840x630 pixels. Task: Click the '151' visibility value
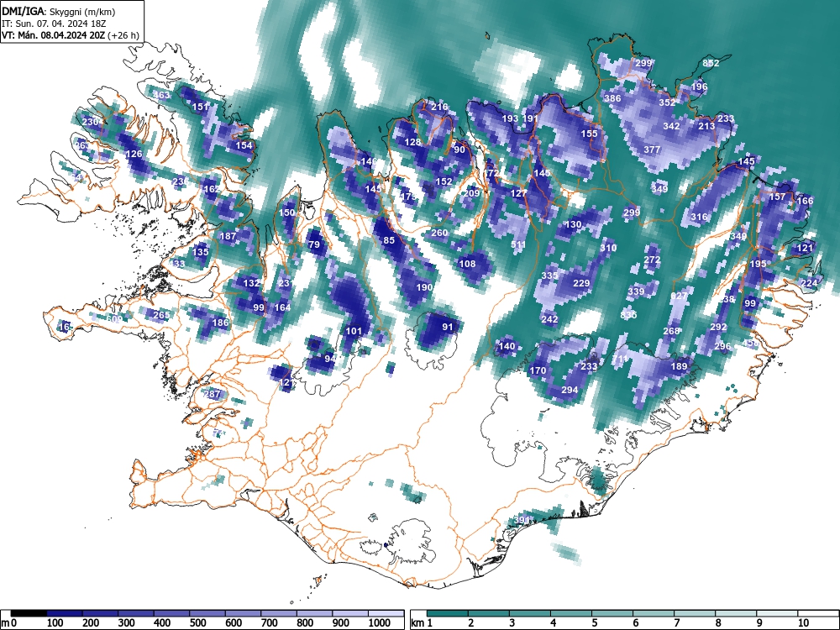click(200, 107)
